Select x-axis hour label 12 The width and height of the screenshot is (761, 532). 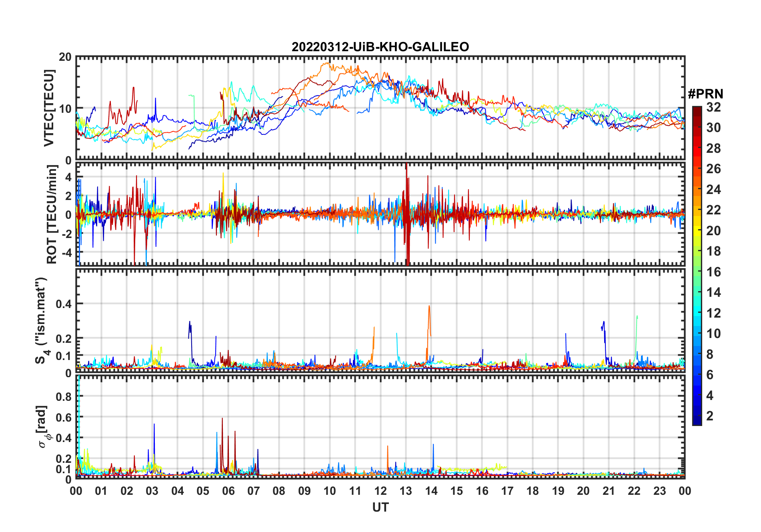pos(380,491)
